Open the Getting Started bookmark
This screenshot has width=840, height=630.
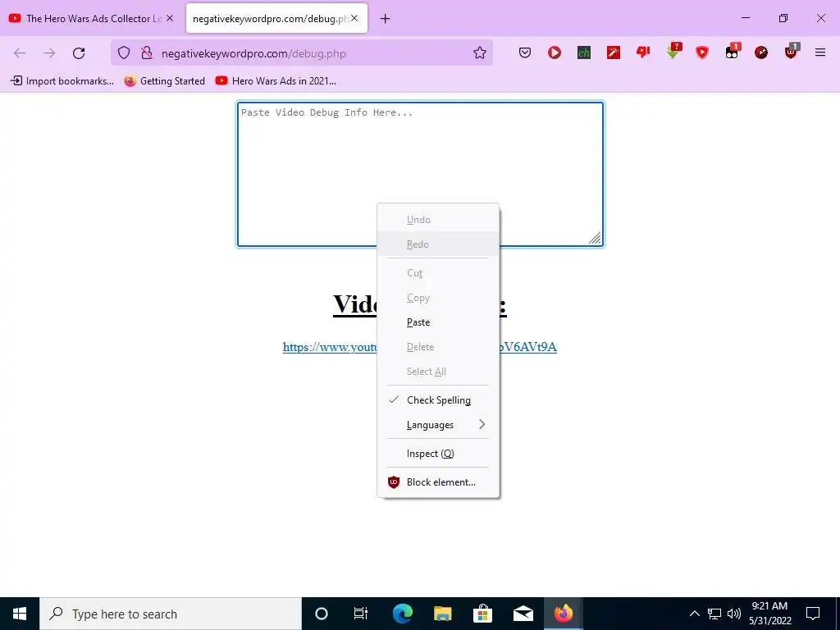tap(164, 81)
